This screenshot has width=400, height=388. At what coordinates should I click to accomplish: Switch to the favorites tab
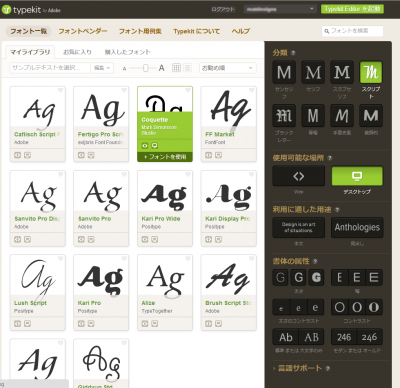pos(77,52)
